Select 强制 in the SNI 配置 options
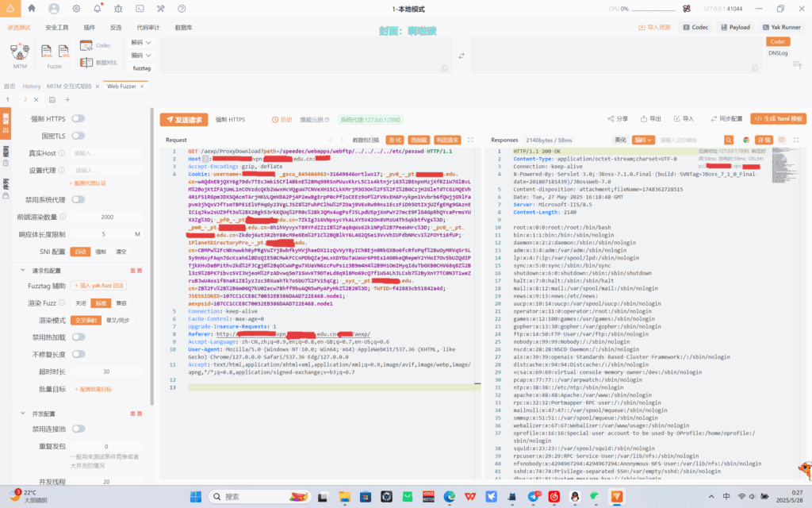 point(101,252)
